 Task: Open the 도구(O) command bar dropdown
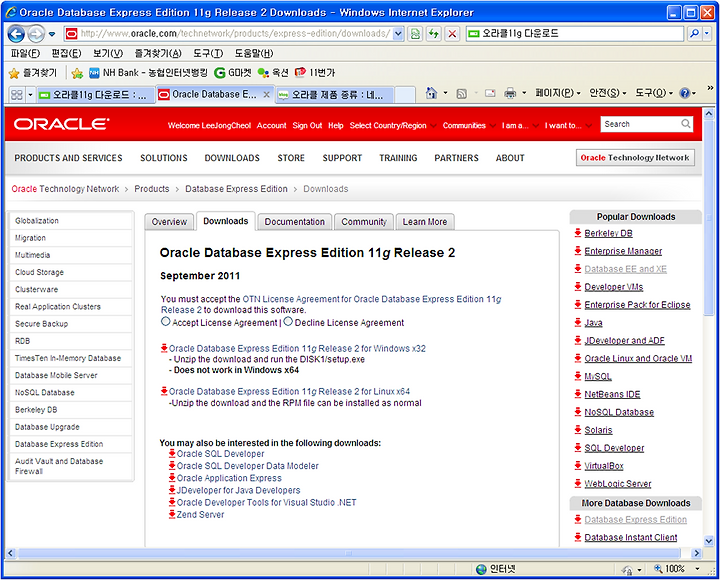[654, 93]
